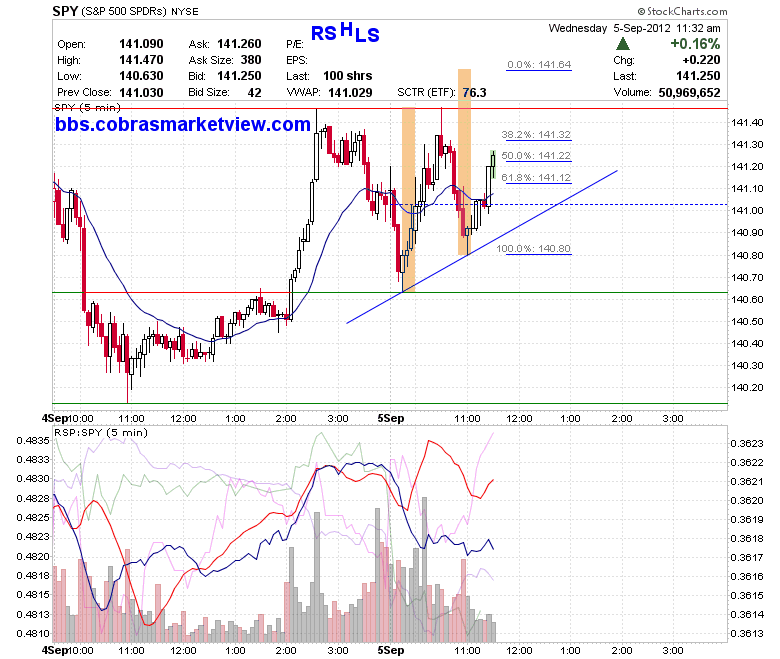This screenshot has width=780, height=659.
Task: Click the latest green-highlighted candlestick
Action: point(493,164)
